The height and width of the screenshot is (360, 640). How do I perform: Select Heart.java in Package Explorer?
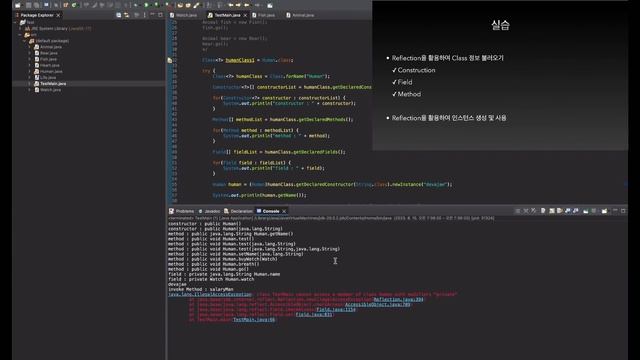click(50, 65)
